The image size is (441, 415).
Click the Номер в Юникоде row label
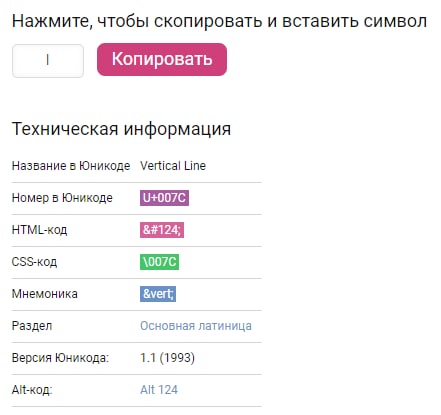tap(62, 198)
